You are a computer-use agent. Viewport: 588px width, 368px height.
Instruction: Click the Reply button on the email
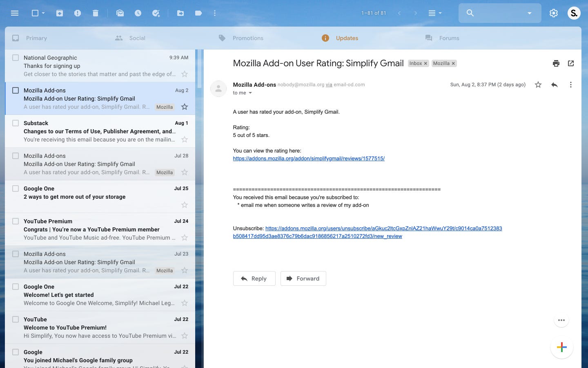point(254,278)
